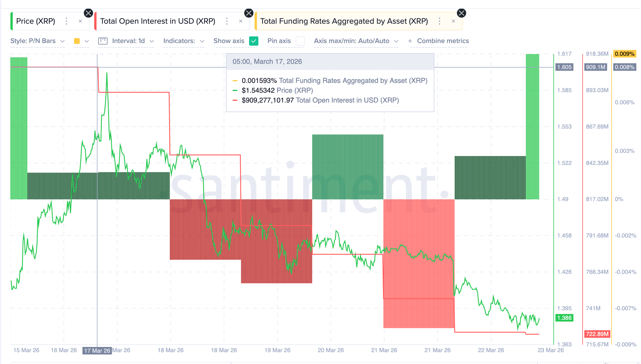Open options menu for Price (XRP) metric

(66, 21)
